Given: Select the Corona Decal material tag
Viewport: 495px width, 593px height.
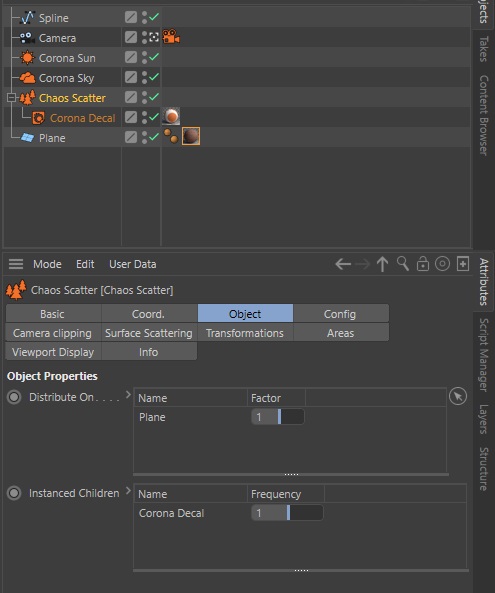Looking at the screenshot, I should (171, 116).
